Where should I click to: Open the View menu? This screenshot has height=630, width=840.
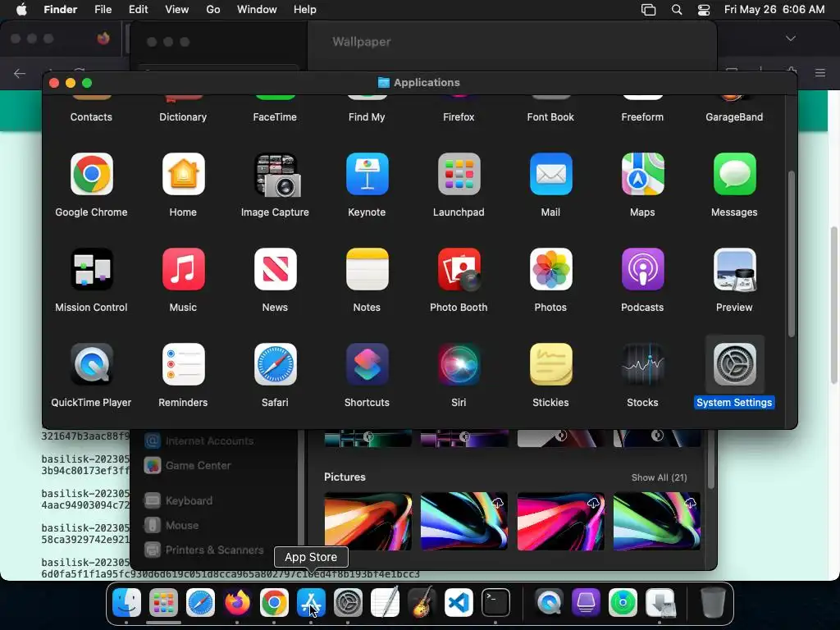point(177,9)
